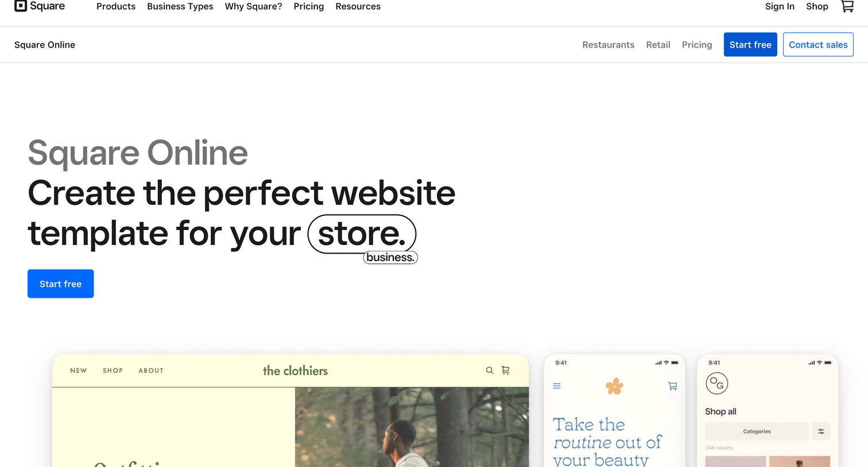
Task: Open the Why Square? menu
Action: point(254,6)
